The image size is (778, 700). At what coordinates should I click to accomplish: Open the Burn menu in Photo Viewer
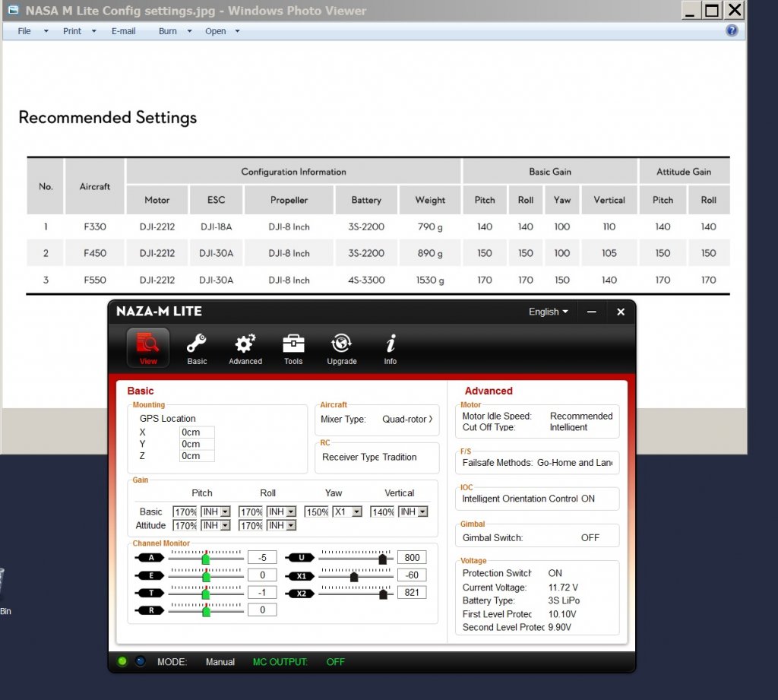tap(168, 30)
